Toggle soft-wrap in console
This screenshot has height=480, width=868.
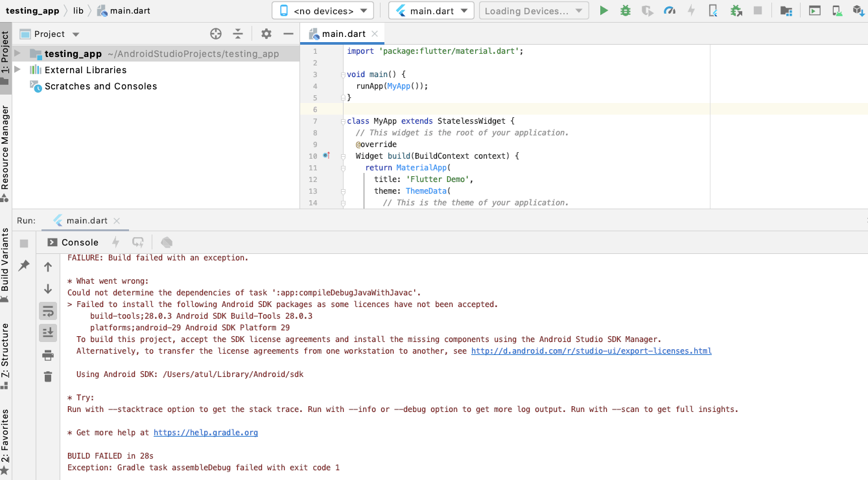pos(48,311)
